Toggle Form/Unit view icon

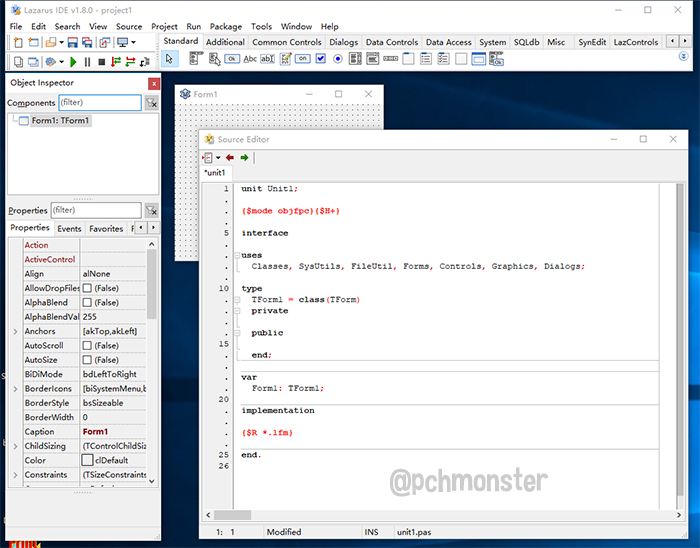coord(105,42)
